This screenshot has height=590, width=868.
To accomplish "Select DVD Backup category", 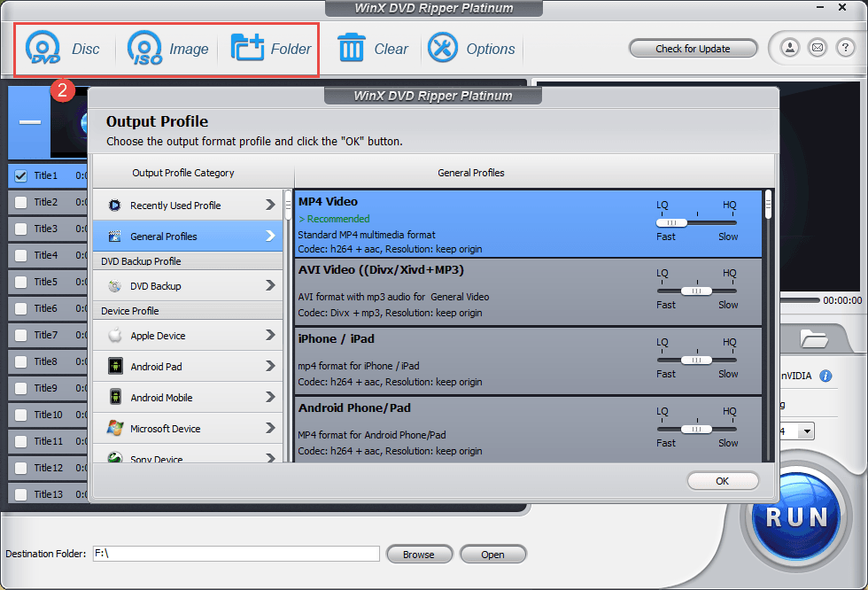I will [188, 286].
